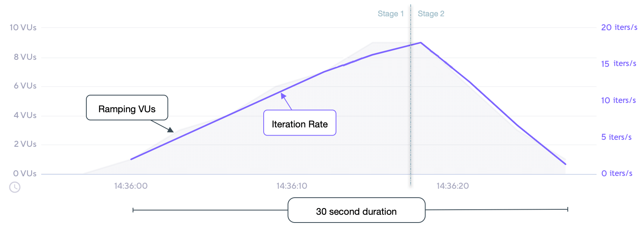Click the clock icon below the VU axis

point(15,187)
